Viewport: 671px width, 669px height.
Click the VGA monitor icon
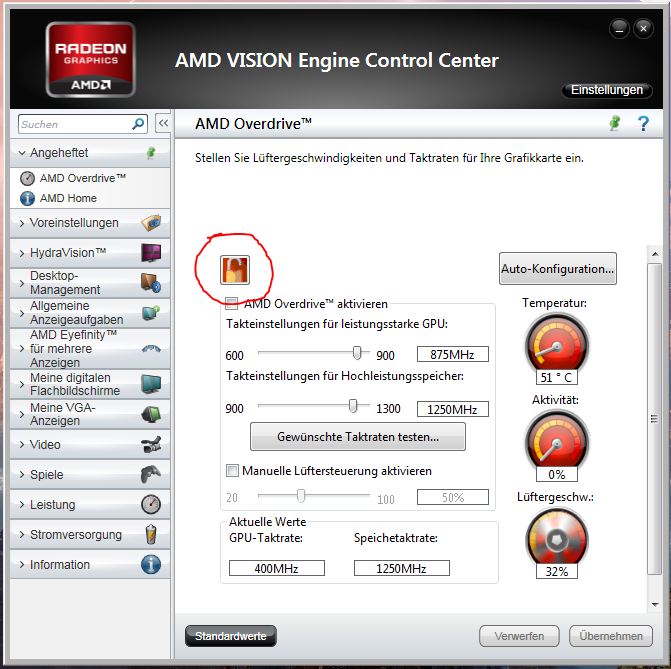click(151, 414)
